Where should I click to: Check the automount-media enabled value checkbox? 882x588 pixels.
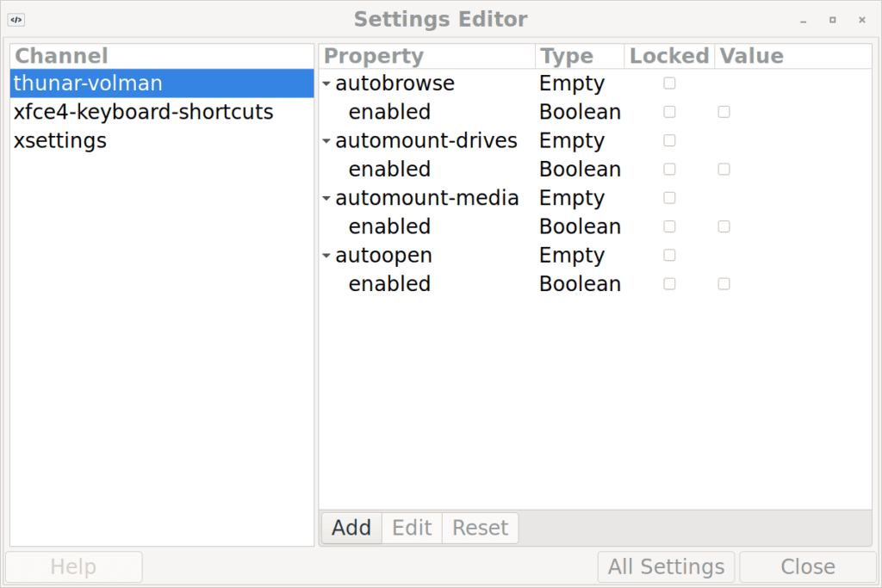(x=724, y=226)
